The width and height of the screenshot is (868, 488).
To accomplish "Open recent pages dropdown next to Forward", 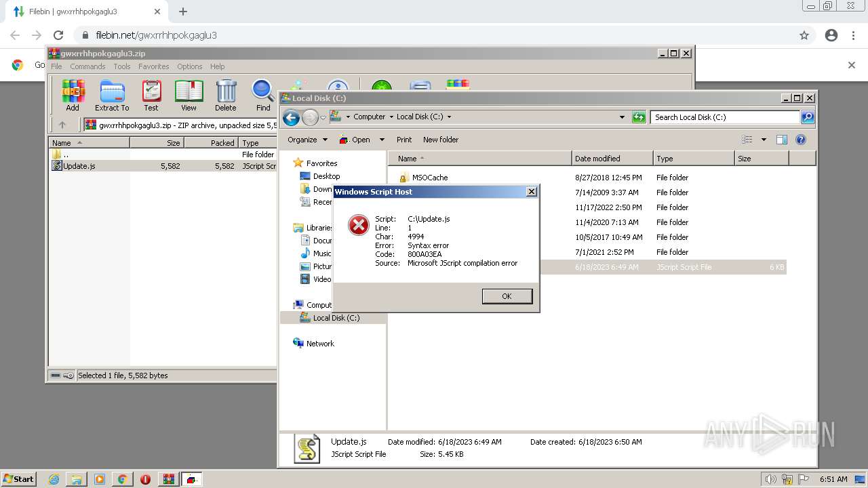I will pos(323,117).
